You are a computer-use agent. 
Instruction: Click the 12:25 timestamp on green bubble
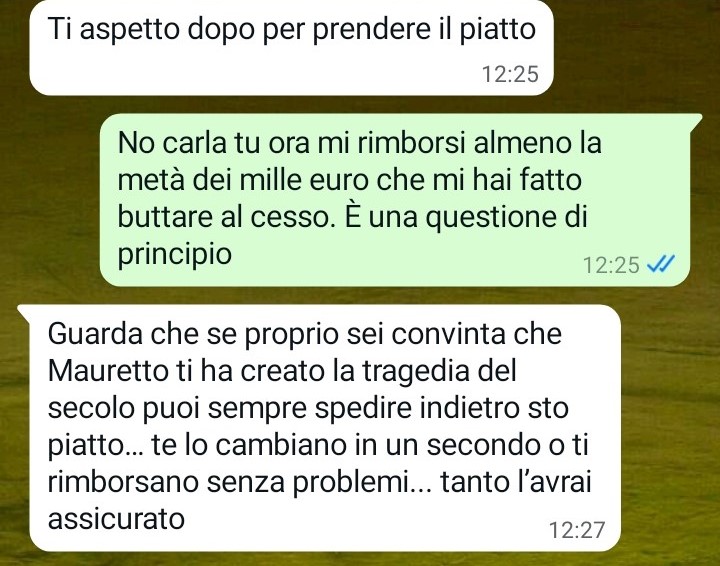[x=611, y=264]
